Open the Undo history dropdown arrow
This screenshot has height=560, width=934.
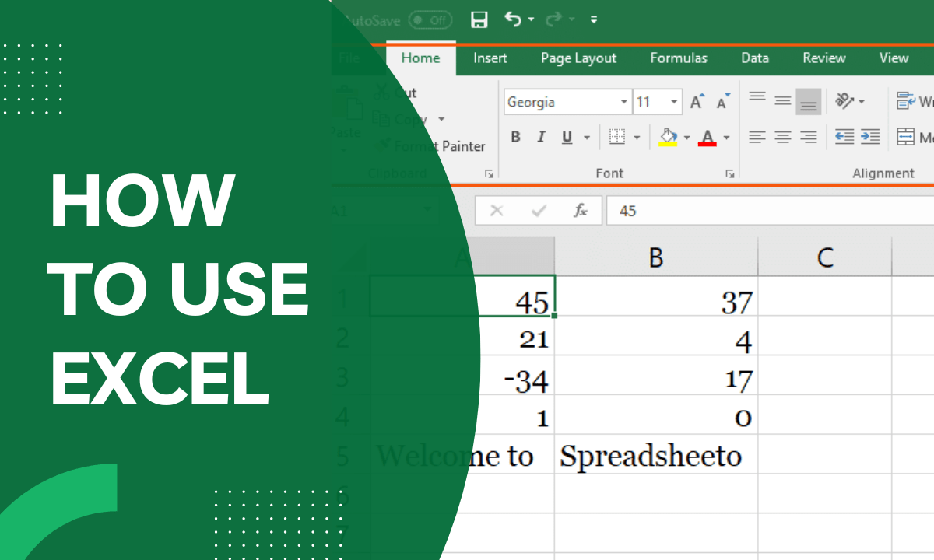pyautogui.click(x=531, y=19)
